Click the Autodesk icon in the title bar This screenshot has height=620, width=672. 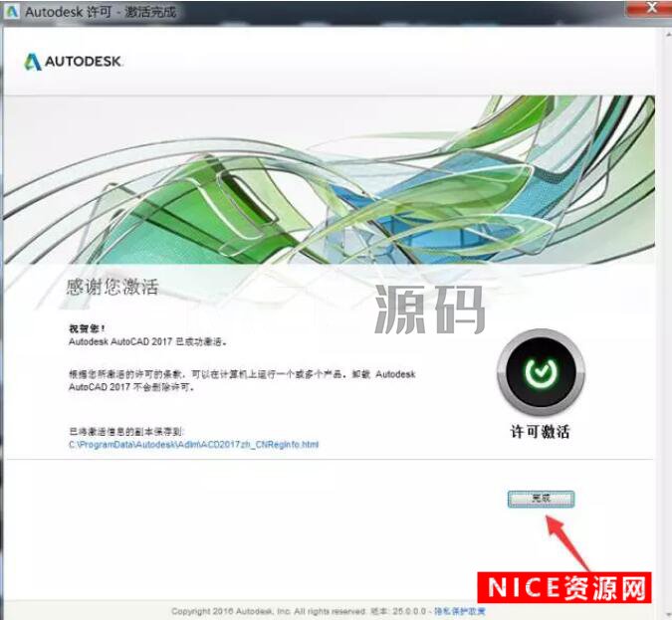point(12,12)
